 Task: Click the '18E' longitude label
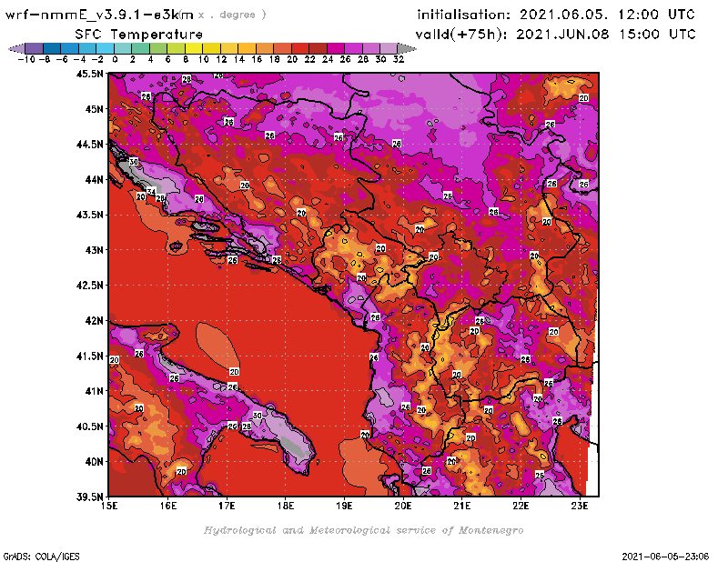coord(285,506)
